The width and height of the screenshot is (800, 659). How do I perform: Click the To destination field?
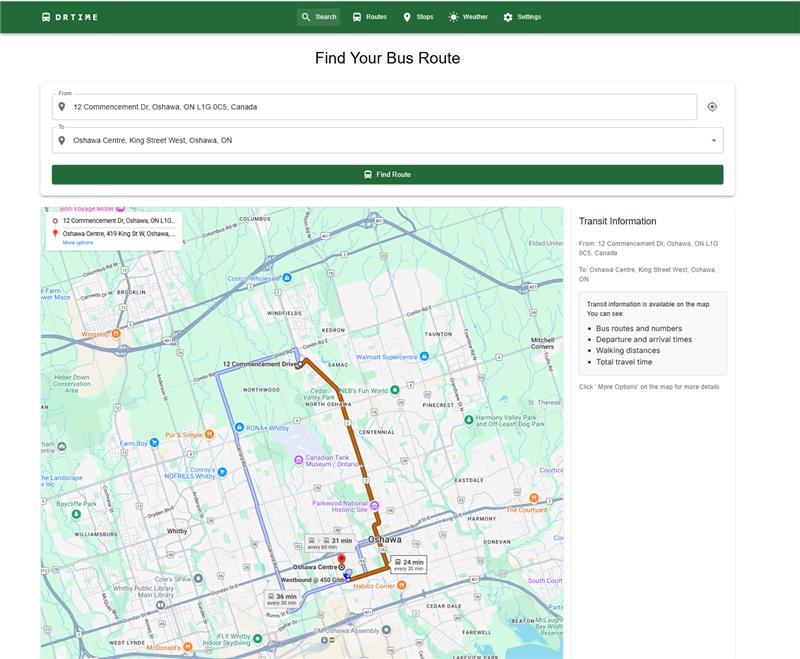click(388, 140)
